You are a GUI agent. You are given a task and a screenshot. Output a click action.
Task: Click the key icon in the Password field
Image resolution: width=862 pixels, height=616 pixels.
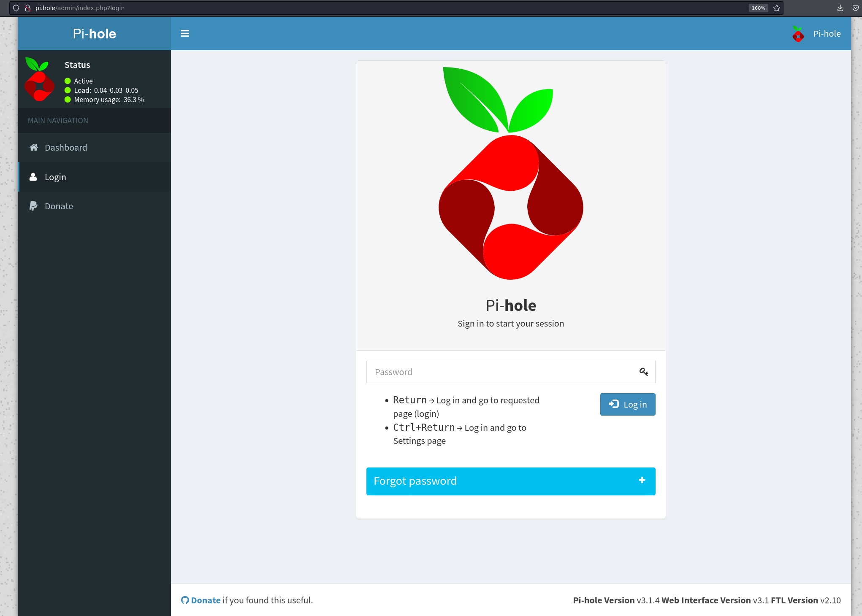click(x=644, y=372)
